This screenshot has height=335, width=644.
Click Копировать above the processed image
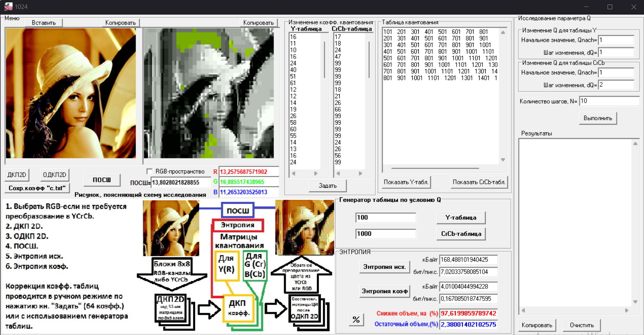[x=258, y=23]
